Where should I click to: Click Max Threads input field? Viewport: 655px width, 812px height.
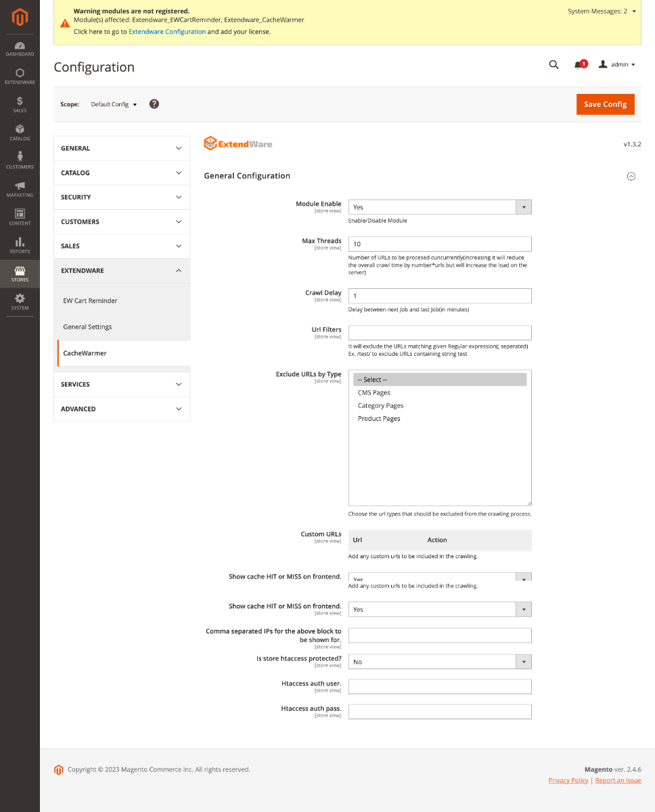440,244
